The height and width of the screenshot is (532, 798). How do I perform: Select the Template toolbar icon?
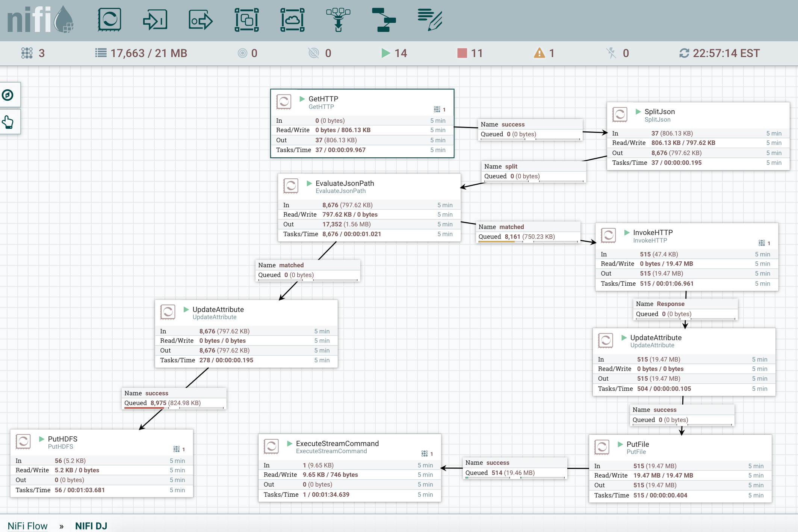[384, 20]
